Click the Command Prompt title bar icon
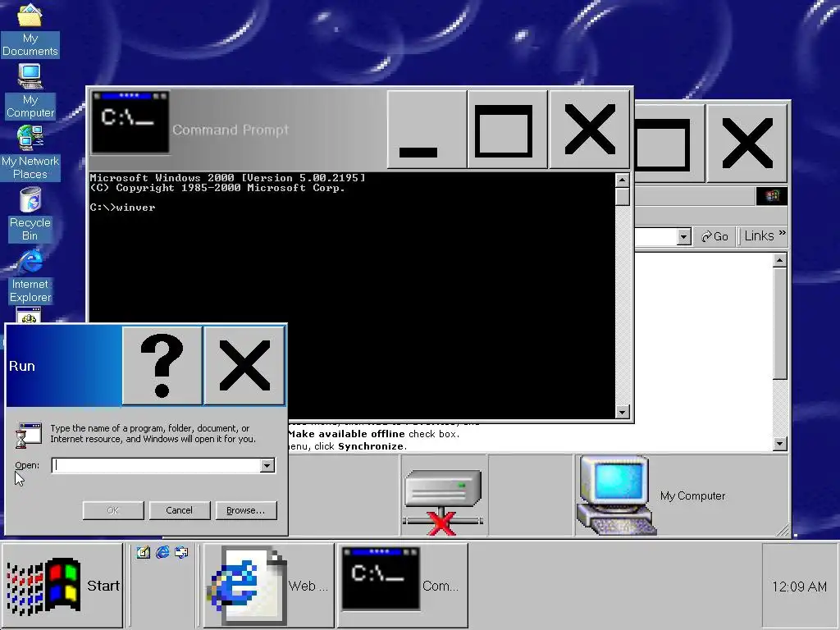Image resolution: width=840 pixels, height=630 pixels. 130,122
